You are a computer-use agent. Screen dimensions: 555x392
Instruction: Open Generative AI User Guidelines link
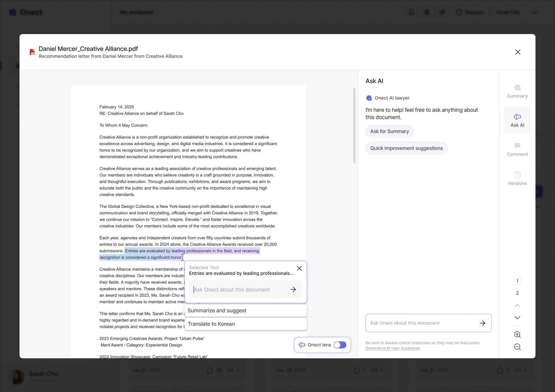pos(392,348)
